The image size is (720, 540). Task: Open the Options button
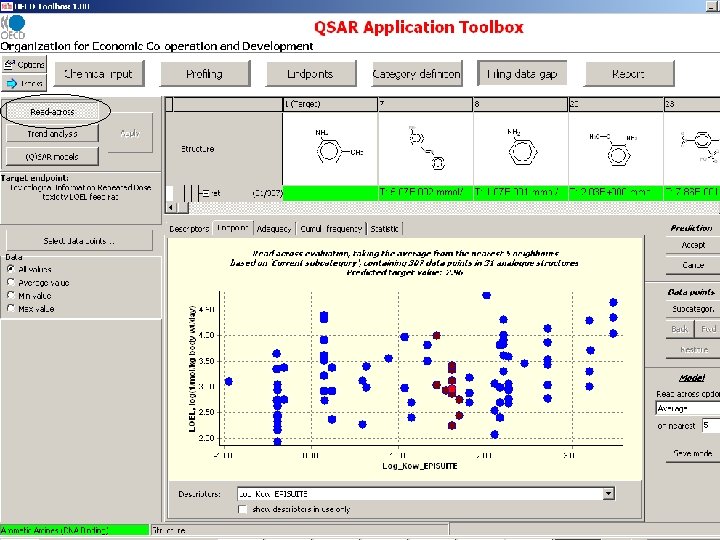pos(24,65)
